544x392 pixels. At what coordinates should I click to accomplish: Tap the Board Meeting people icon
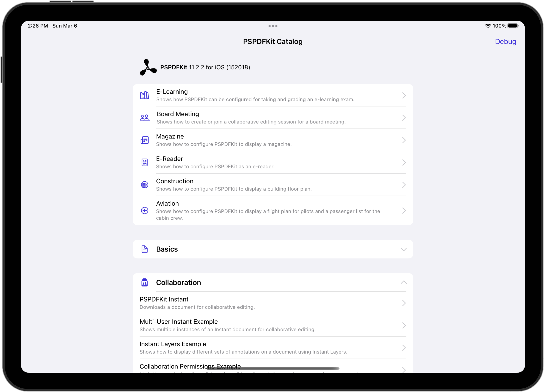144,118
